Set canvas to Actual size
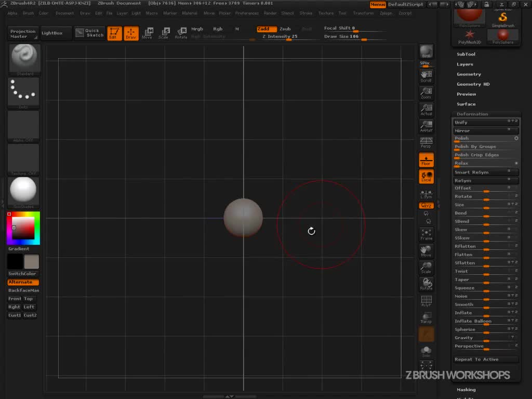 [x=426, y=110]
